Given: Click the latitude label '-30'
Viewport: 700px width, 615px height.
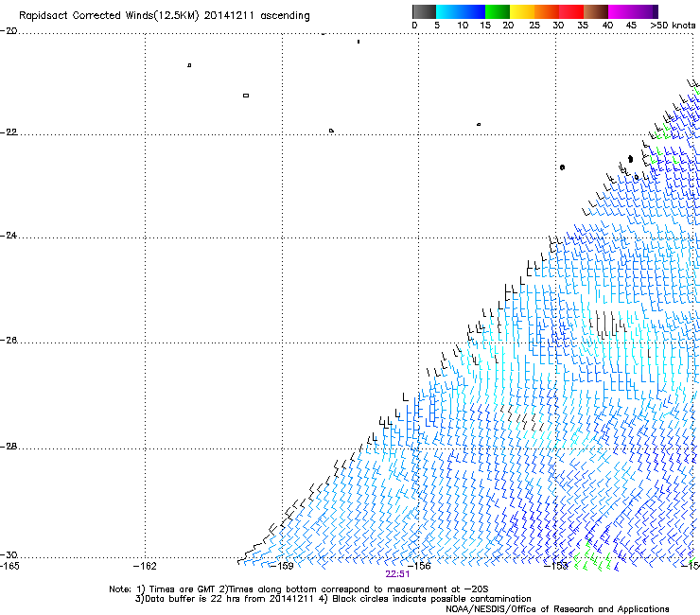Looking at the screenshot, I should [9, 555].
